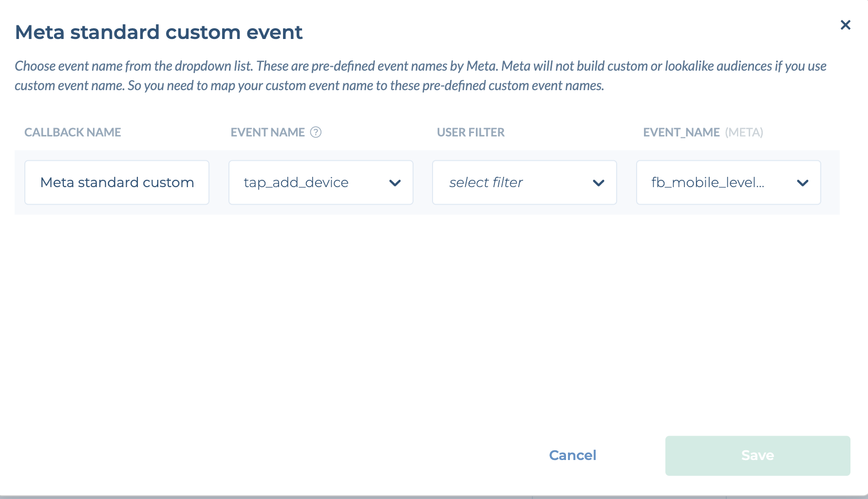Close the Meta standard custom event dialog

[x=845, y=25]
